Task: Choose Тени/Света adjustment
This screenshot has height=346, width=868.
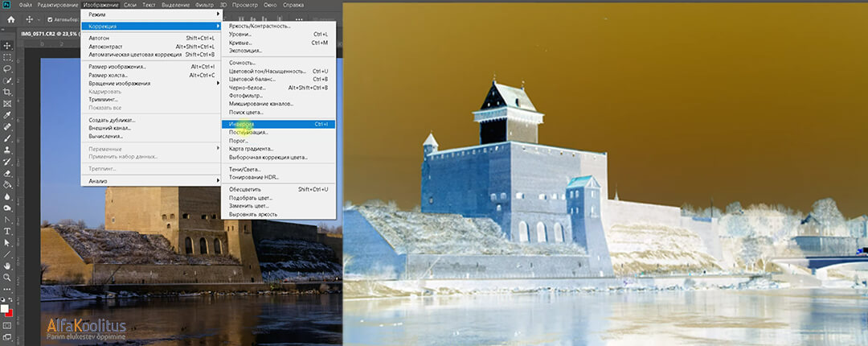Action: pyautogui.click(x=278, y=169)
